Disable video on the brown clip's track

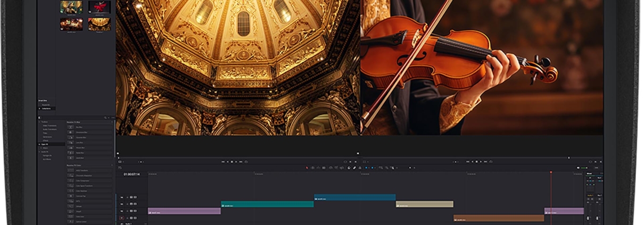point(135,218)
